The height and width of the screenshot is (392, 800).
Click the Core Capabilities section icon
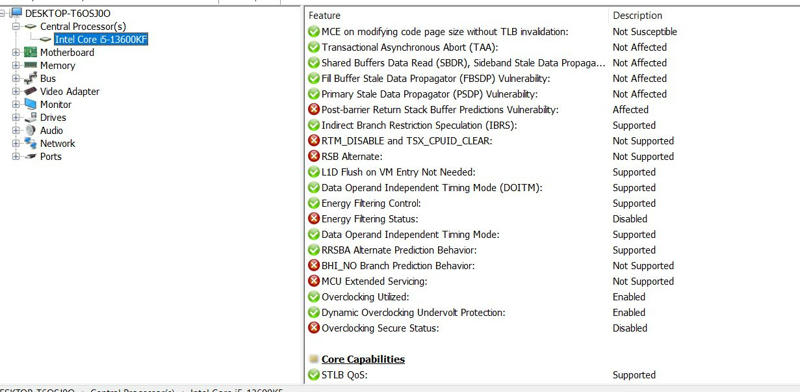pyautogui.click(x=314, y=359)
